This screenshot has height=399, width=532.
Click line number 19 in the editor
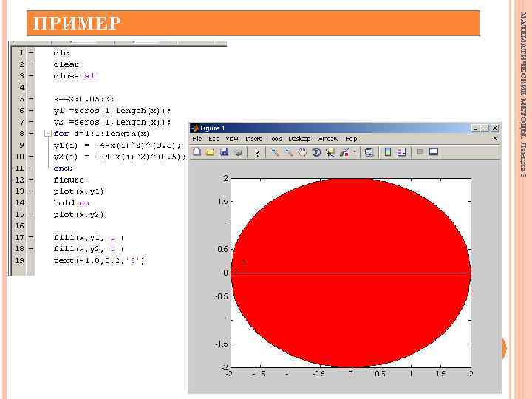(19, 261)
